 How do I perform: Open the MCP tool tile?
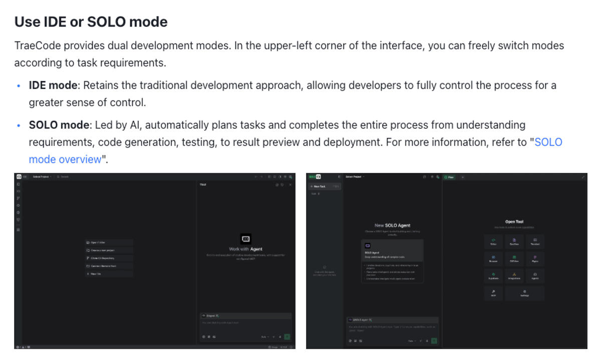coord(493,293)
